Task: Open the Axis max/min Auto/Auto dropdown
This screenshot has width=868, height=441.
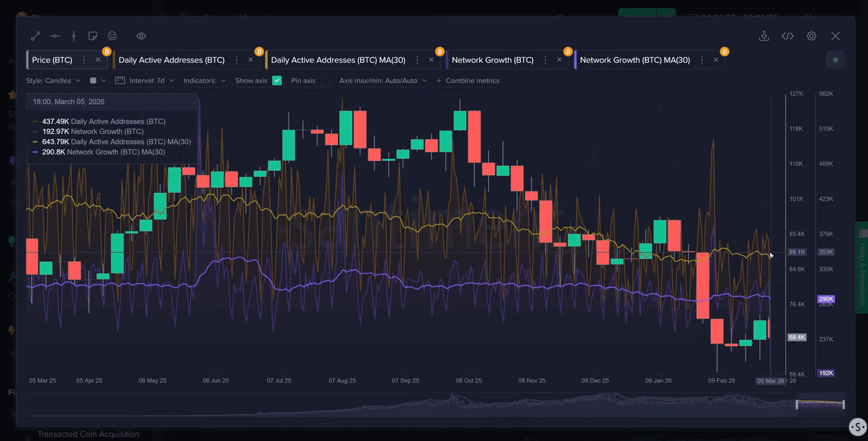Action: [383, 81]
